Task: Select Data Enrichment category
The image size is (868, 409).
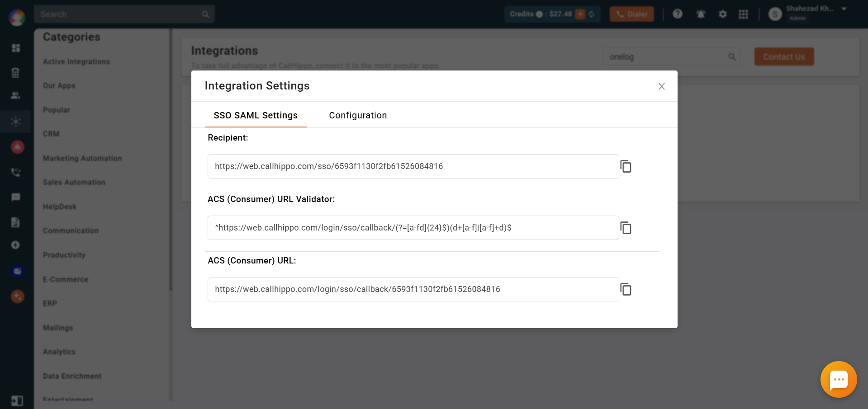Action: 72,376
